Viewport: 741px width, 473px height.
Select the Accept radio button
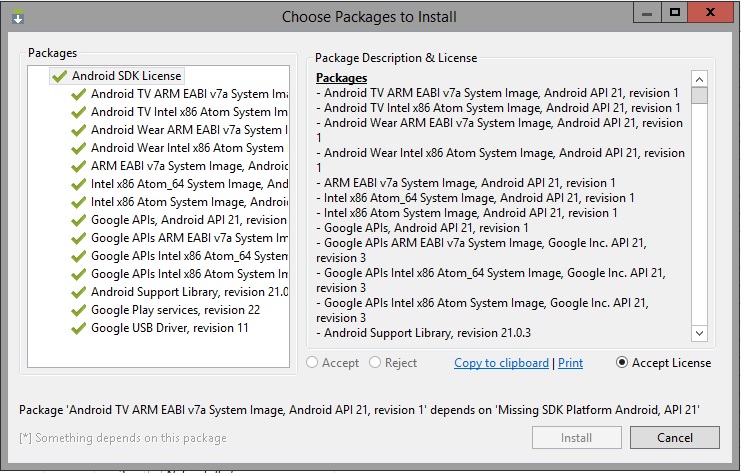(x=313, y=363)
